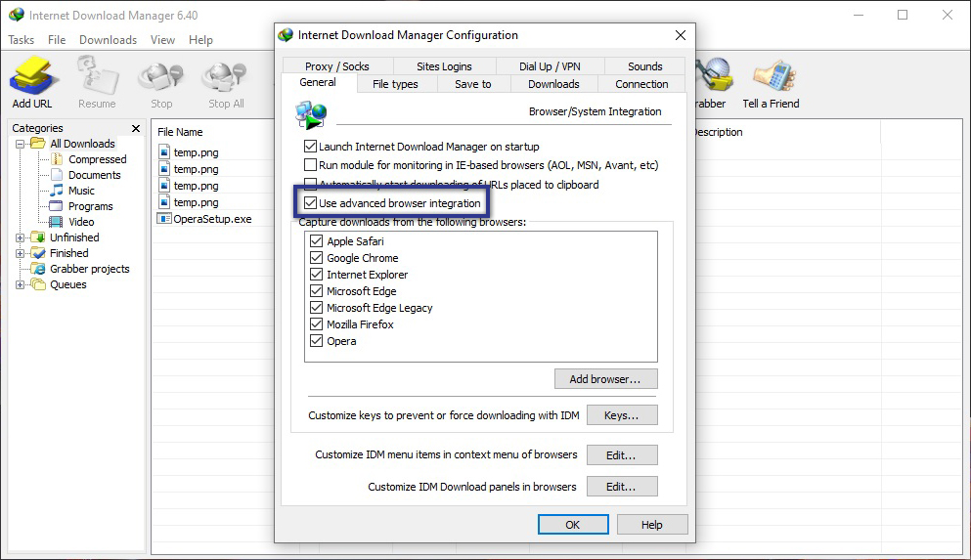This screenshot has height=560, width=971.
Task: Click the Description column header
Action: [x=719, y=132]
